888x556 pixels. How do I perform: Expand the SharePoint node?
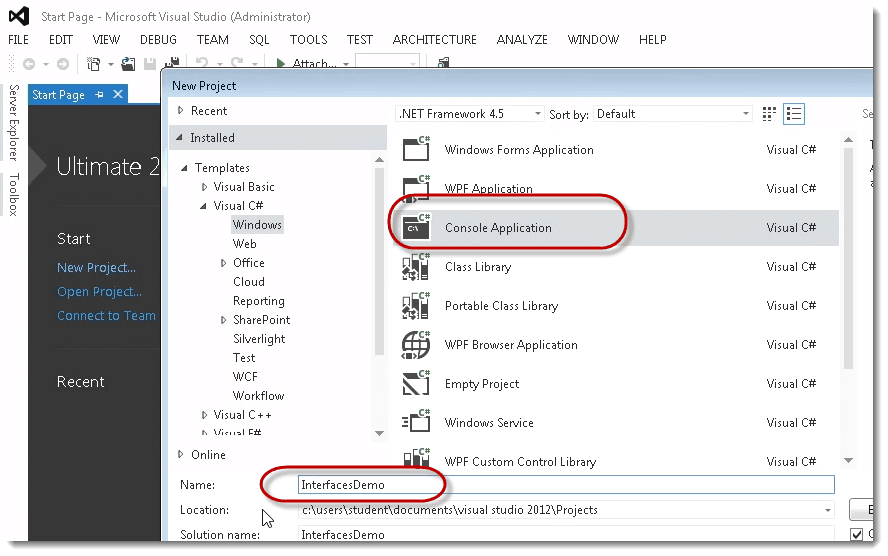224,320
